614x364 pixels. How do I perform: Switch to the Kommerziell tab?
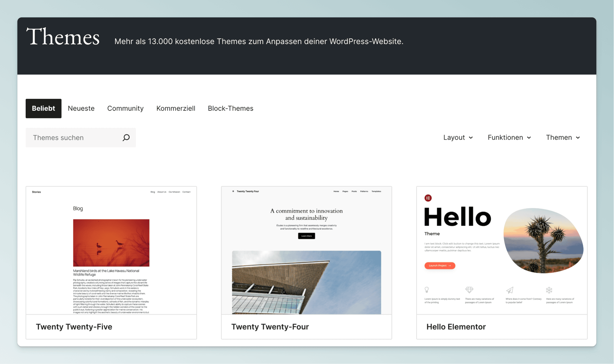pyautogui.click(x=176, y=108)
